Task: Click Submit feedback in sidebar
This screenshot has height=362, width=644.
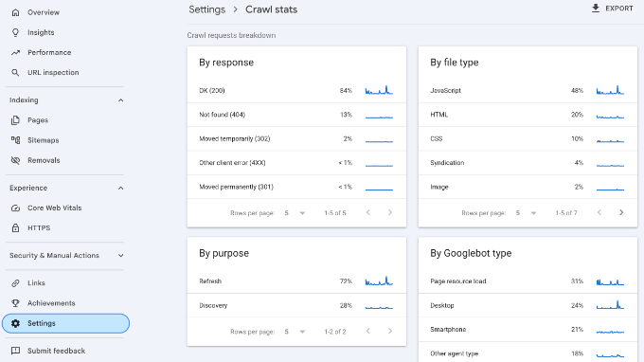Action: [65, 351]
